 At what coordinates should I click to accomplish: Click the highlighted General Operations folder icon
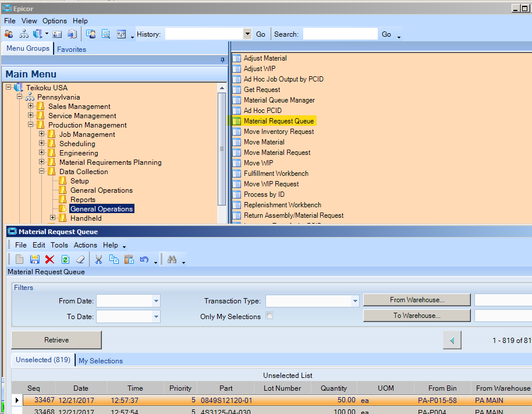point(62,208)
